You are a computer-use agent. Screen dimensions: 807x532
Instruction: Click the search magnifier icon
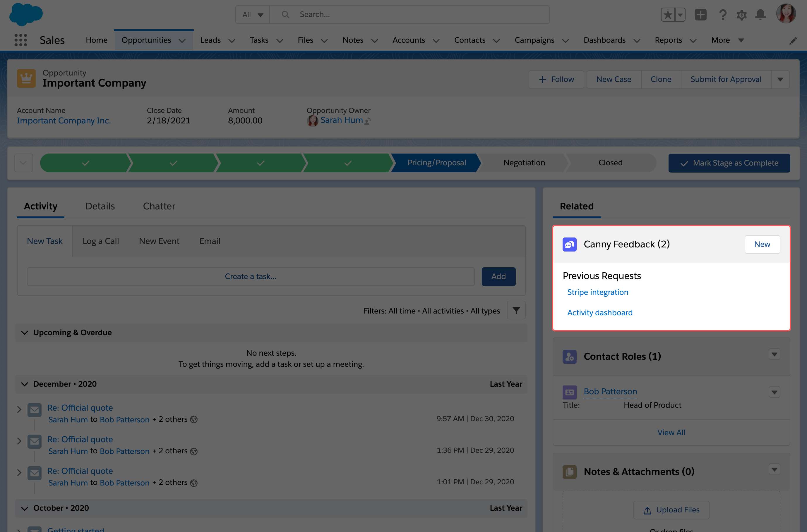(x=285, y=15)
